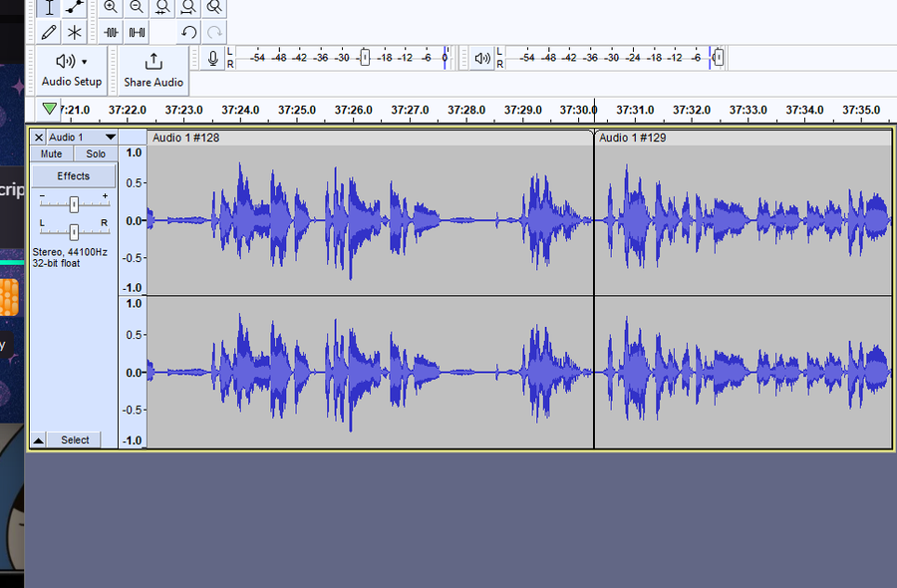Click the Zoom Out magnifier
The width and height of the screenshot is (897, 588).
click(137, 7)
